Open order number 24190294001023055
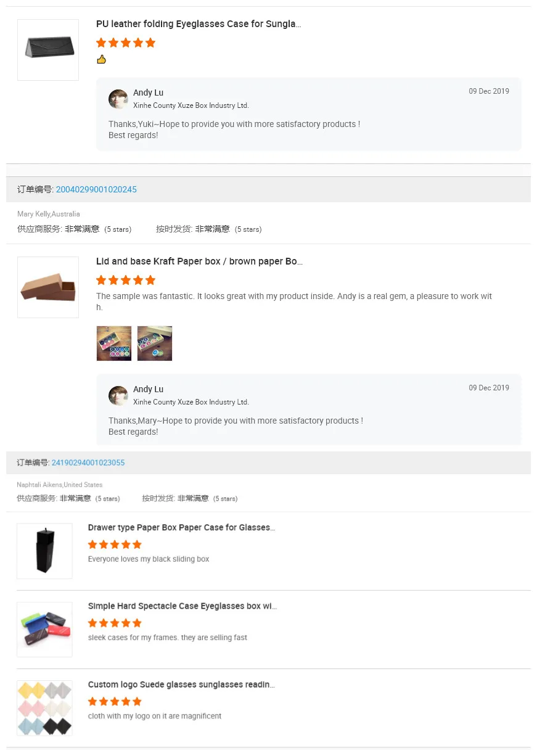537x756 pixels. 88,463
